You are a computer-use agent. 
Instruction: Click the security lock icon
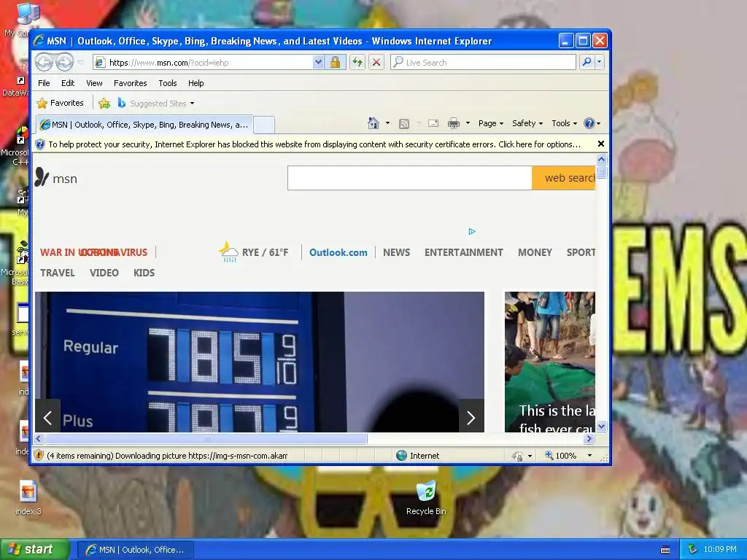(x=335, y=63)
